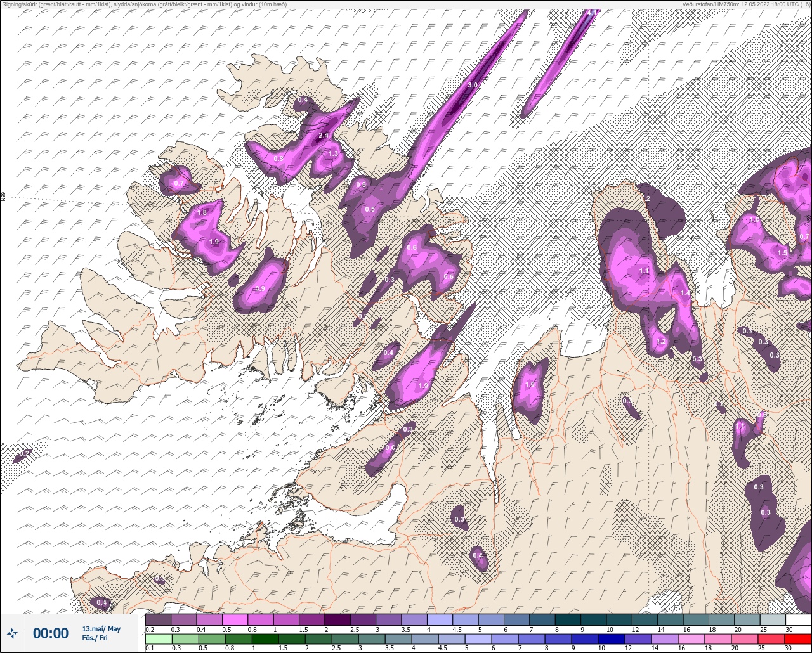Click the map title text 'Rigning/skúrir...'

[x=144, y=4]
